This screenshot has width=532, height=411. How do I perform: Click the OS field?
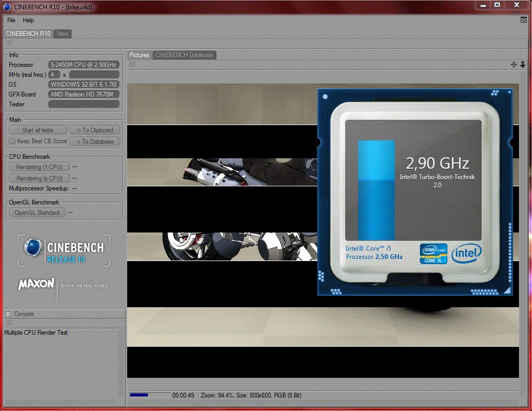(84, 85)
